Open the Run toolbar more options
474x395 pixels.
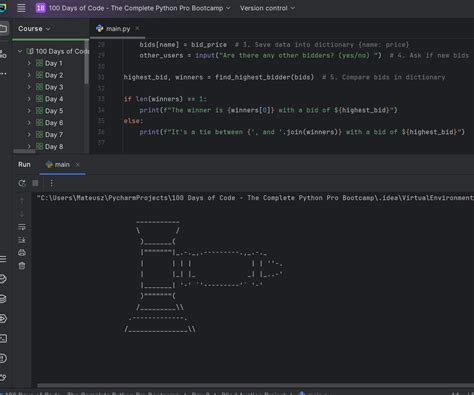[51, 183]
